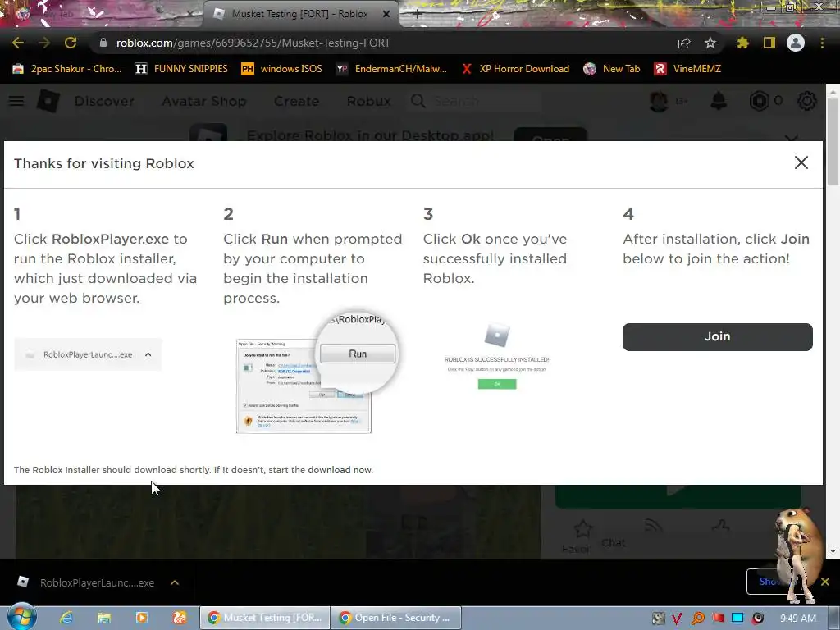Open the EndermanCH/Malw... bookmark

click(391, 69)
